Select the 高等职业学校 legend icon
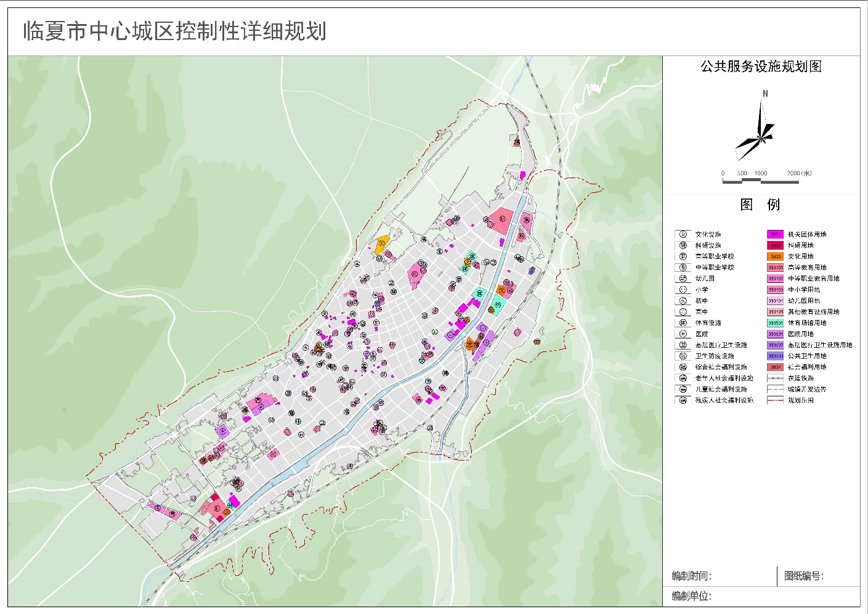 (x=683, y=256)
